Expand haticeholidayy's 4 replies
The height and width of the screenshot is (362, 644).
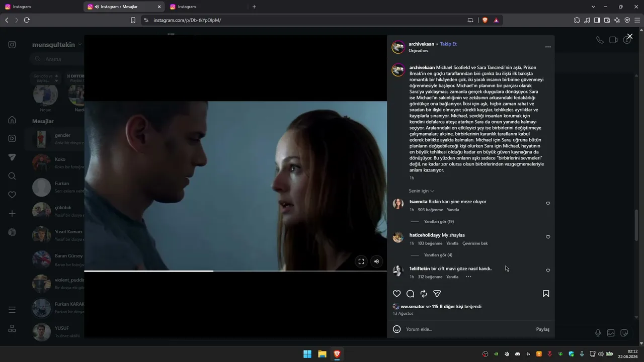coord(438,255)
